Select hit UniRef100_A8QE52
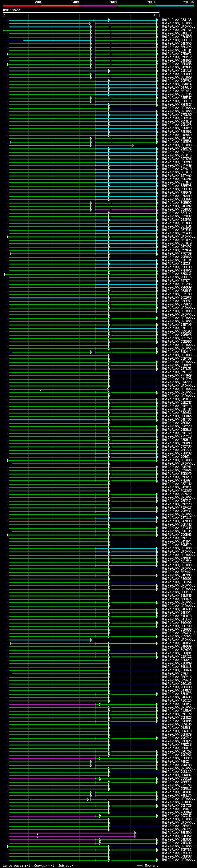The width and height of the screenshot is (197, 868). 177,301
